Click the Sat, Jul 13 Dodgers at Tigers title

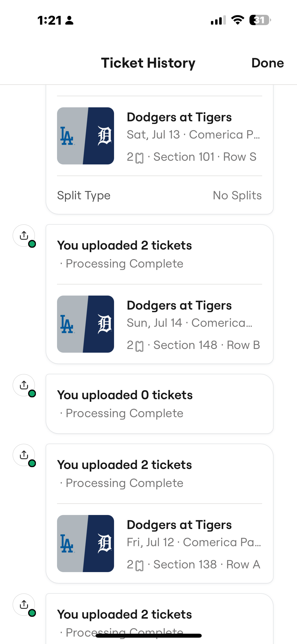pyautogui.click(x=179, y=117)
